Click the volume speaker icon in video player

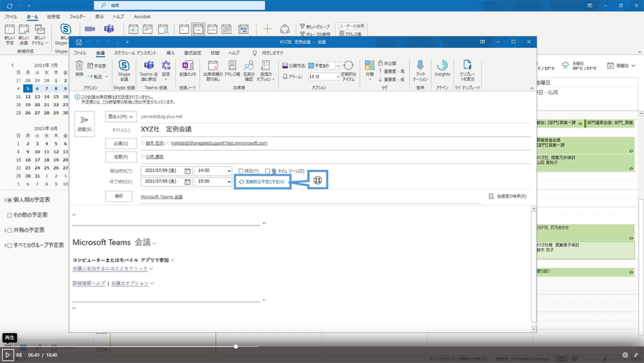pyautogui.click(x=19, y=355)
